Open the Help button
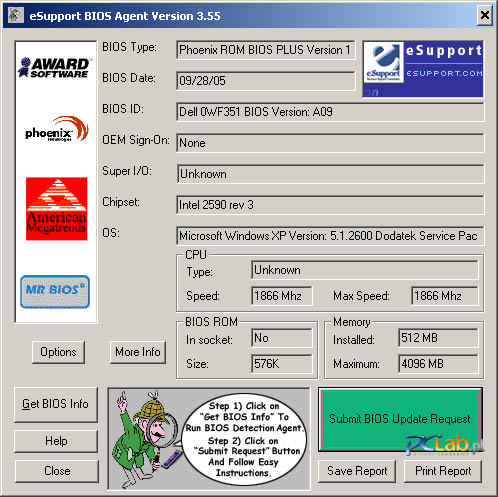 56,441
